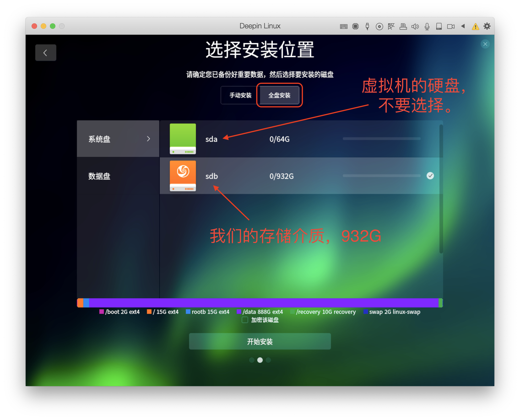Click the swap 2G linux-swap legend entry
This screenshot has width=520, height=420.
click(x=392, y=312)
